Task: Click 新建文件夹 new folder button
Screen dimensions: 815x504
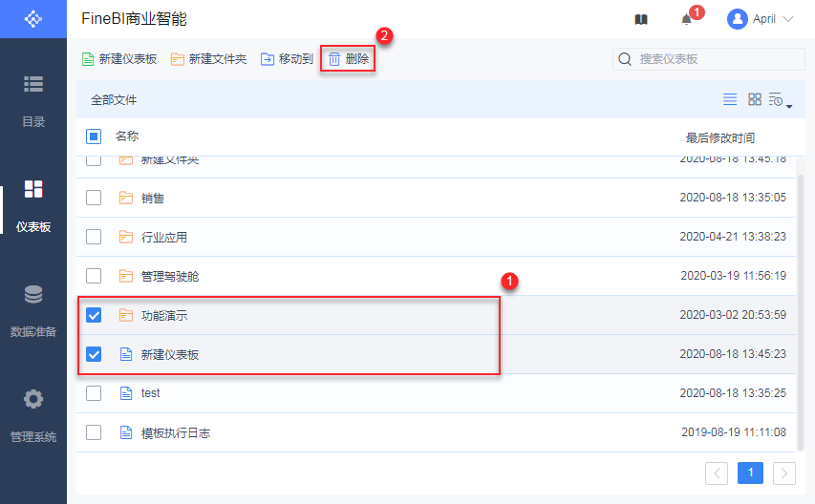Action: 209,59
